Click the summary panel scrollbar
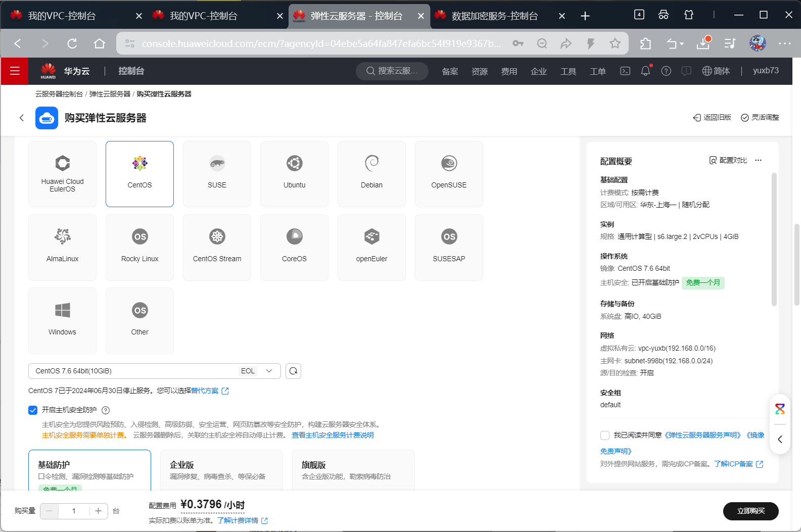The width and height of the screenshot is (801, 532). (774, 239)
